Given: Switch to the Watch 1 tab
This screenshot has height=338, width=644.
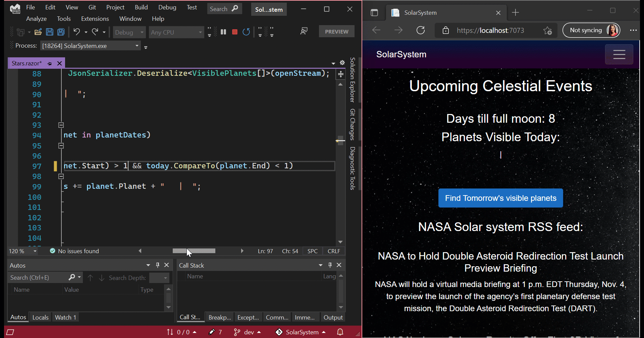Looking at the screenshot, I should pyautogui.click(x=65, y=317).
